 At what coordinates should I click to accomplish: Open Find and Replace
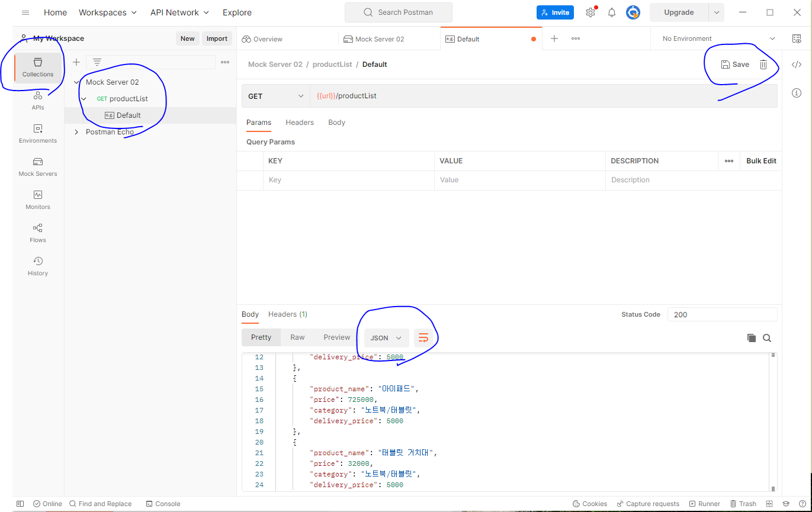point(100,504)
